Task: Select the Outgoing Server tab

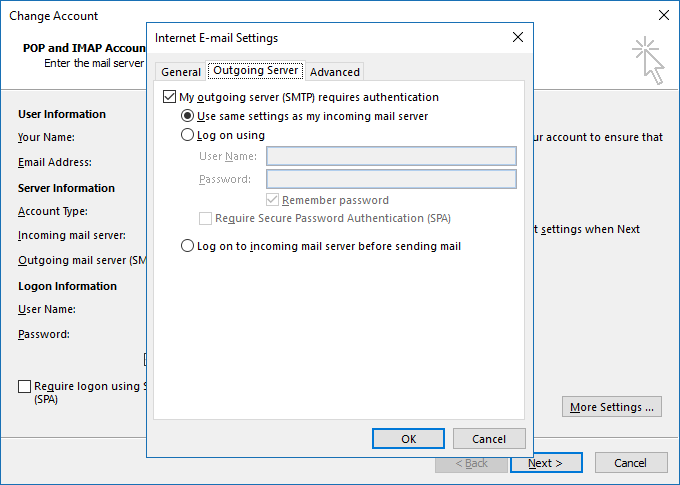Action: pyautogui.click(x=255, y=70)
